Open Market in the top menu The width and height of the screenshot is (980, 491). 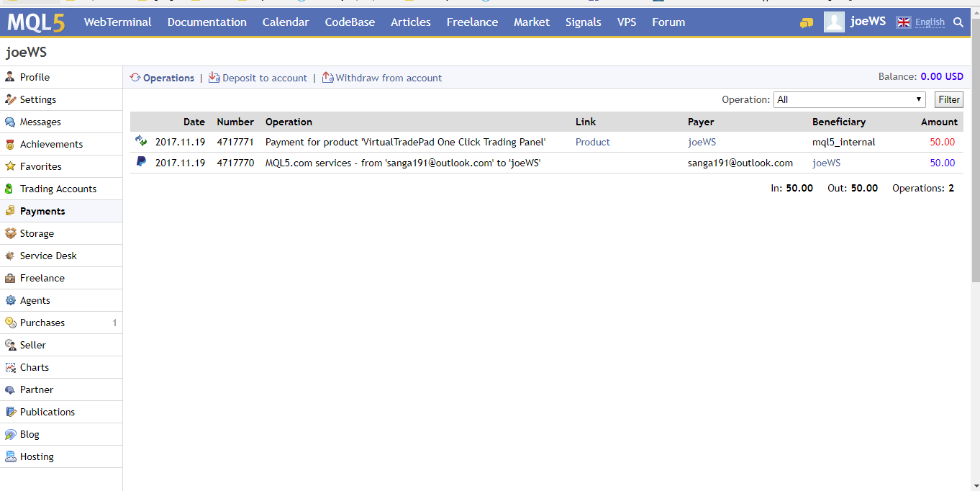(532, 22)
